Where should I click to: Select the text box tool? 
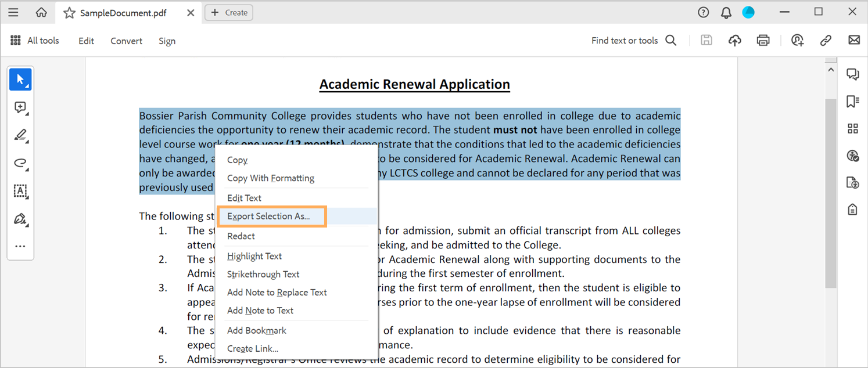click(20, 191)
